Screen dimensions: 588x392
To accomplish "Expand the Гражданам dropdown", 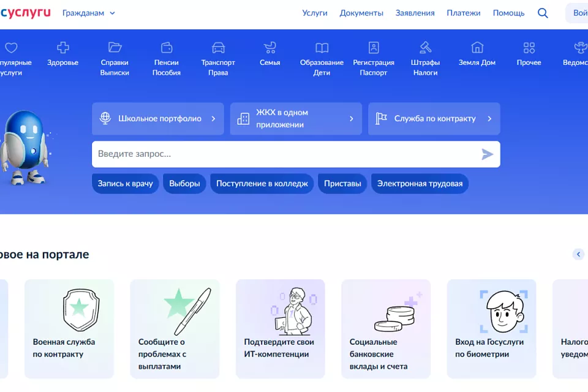I will pyautogui.click(x=88, y=13).
